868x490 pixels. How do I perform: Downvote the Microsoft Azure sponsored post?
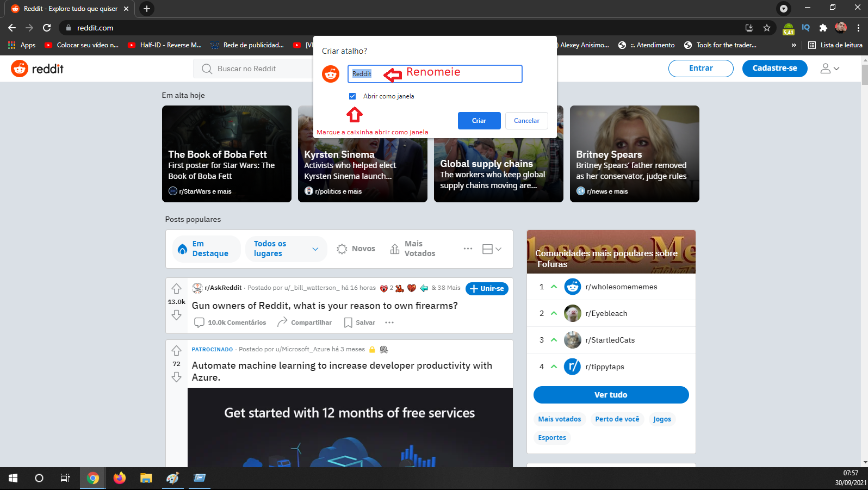pos(176,377)
